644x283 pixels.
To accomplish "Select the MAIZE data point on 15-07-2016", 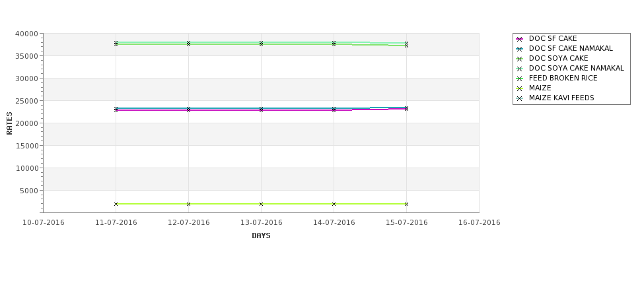I will [x=406, y=204].
